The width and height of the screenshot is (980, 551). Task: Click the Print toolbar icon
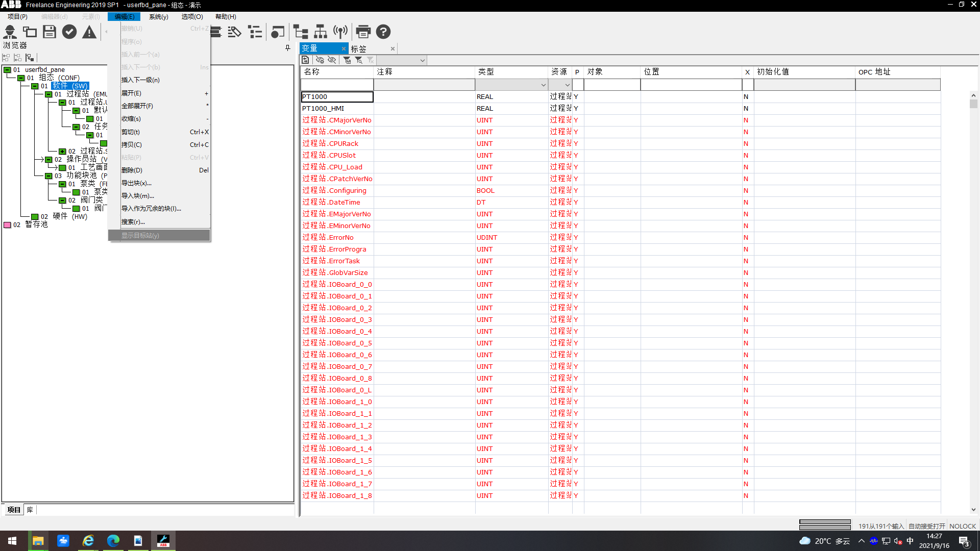click(x=363, y=32)
